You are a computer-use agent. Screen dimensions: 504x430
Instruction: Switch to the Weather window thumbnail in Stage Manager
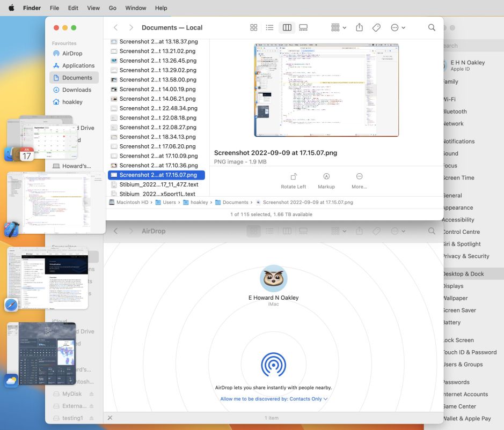41,353
